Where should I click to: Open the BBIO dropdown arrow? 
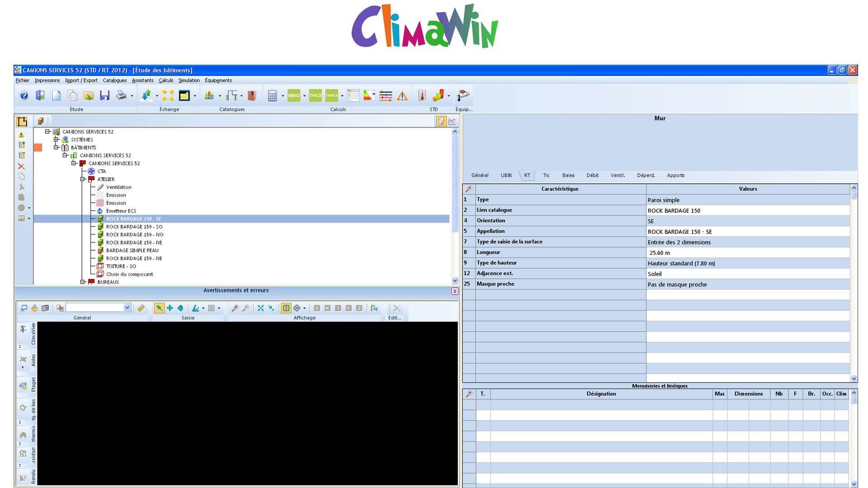click(x=304, y=96)
